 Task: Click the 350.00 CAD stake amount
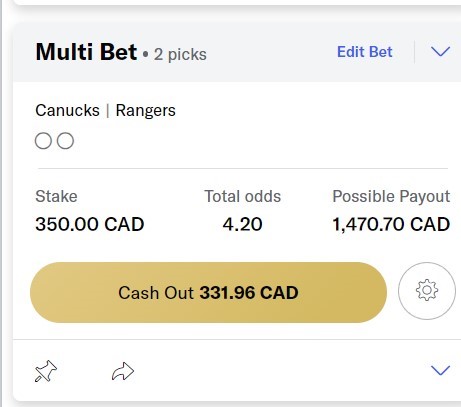pos(90,224)
